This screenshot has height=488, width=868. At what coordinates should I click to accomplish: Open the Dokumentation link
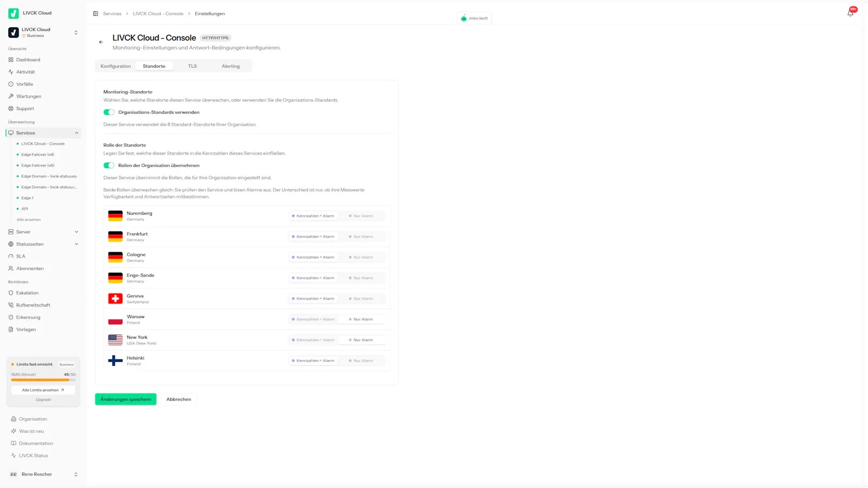click(x=43, y=443)
